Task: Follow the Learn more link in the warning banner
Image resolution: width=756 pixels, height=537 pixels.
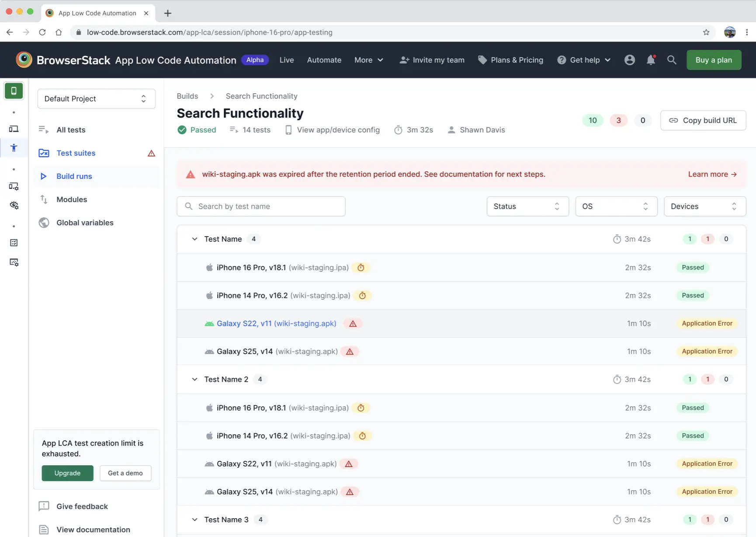Action: [712, 174]
